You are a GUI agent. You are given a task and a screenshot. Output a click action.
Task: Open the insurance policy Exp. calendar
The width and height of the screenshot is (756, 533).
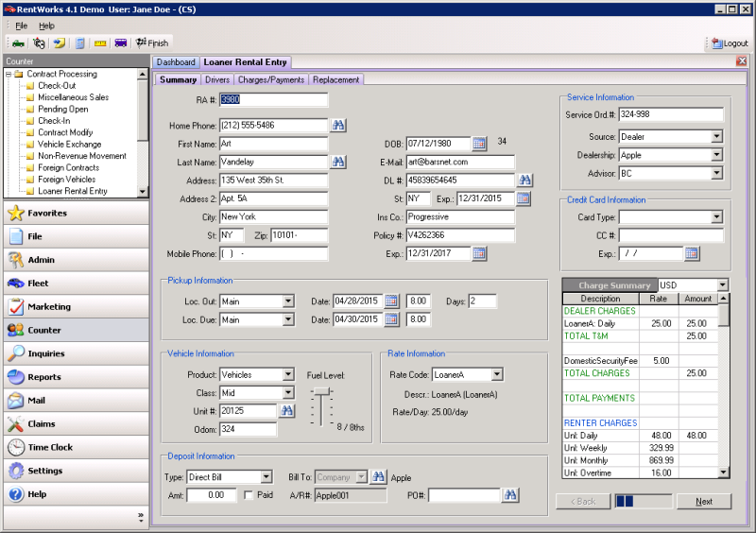479,253
